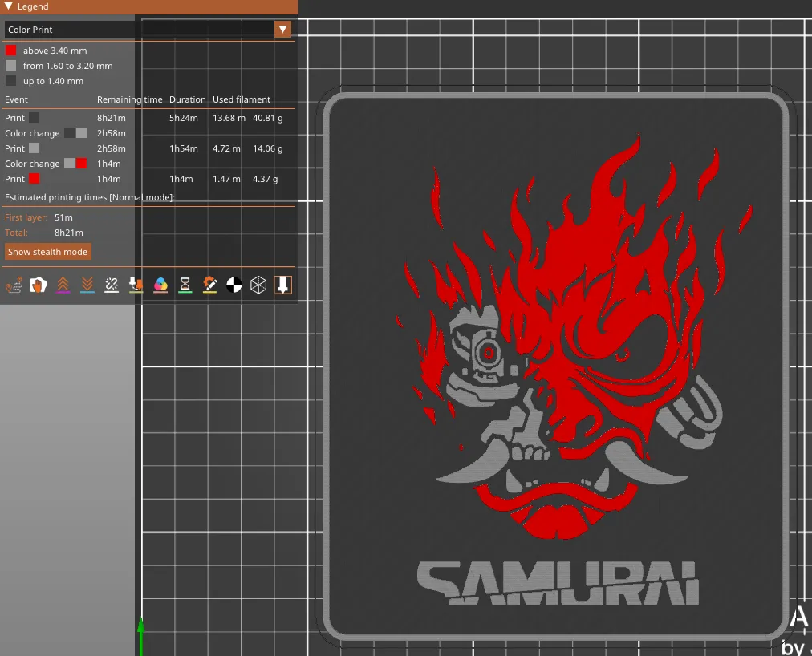Open the feature type dropdown arrow
Viewport: 812px width, 656px height.
pos(282,29)
